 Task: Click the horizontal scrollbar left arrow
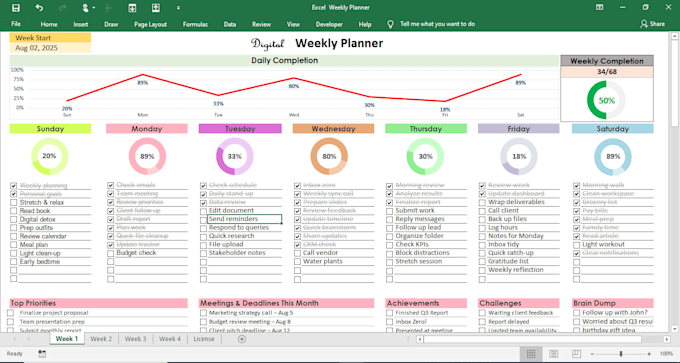419,339
